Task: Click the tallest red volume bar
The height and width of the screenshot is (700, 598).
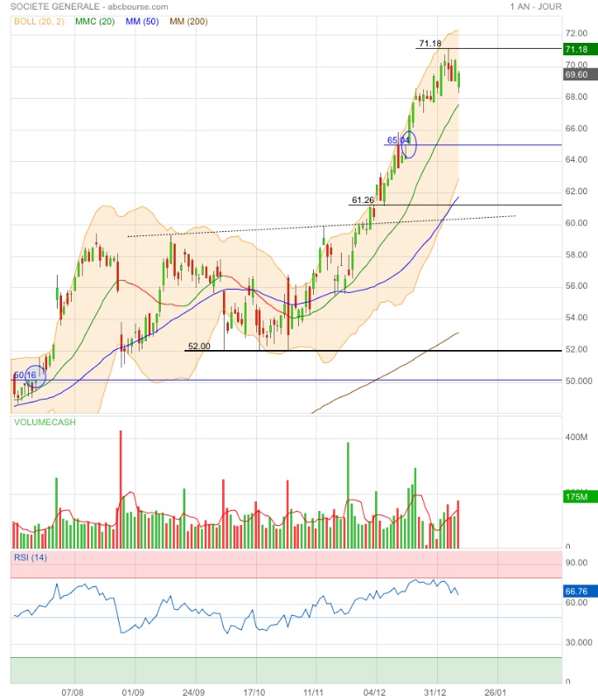Action: 121,489
